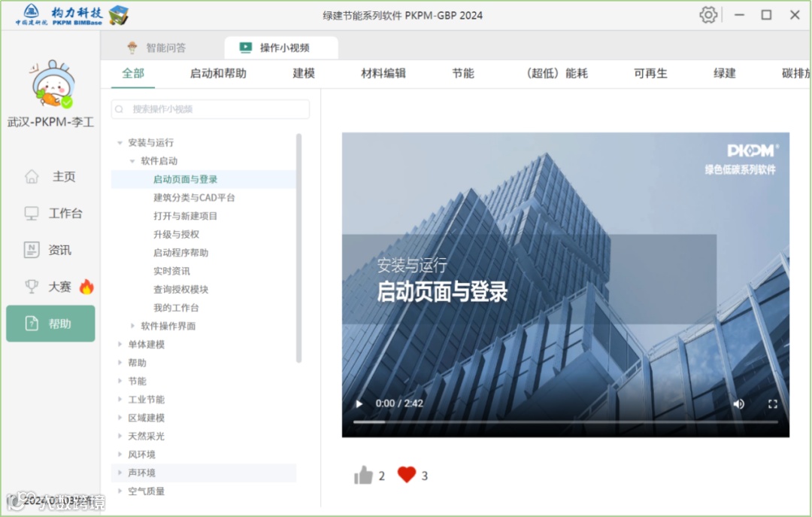Open the settings gear icon
Screen dimensions: 812x517
point(708,15)
